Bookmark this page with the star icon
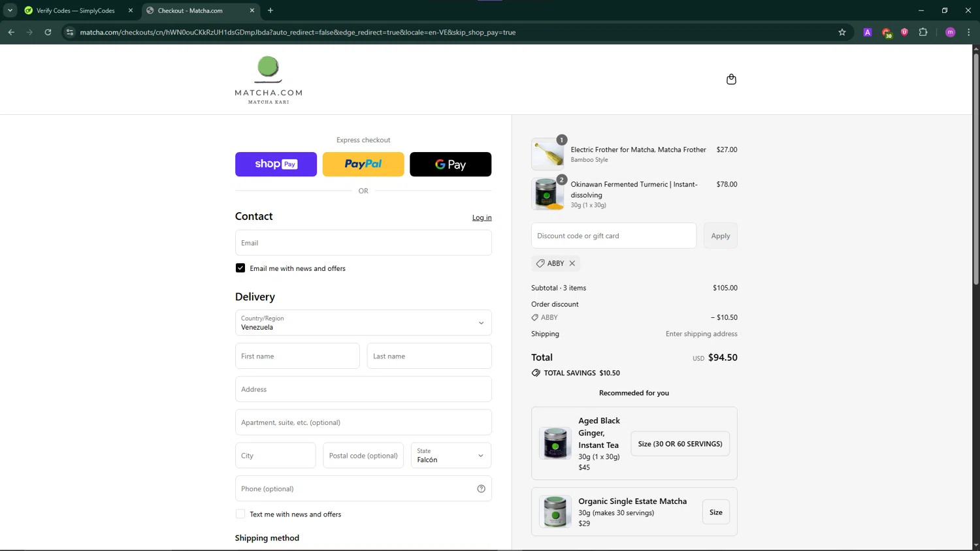The image size is (980, 551). click(x=842, y=32)
